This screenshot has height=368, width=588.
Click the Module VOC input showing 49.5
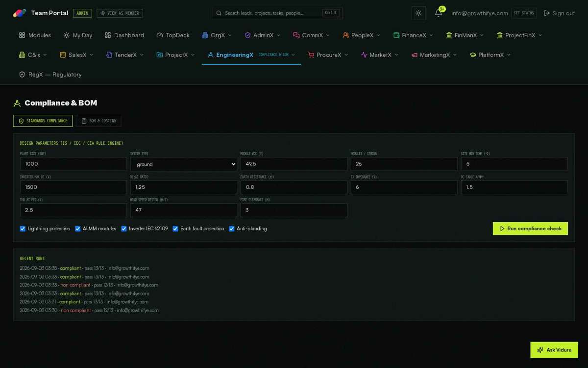294,164
